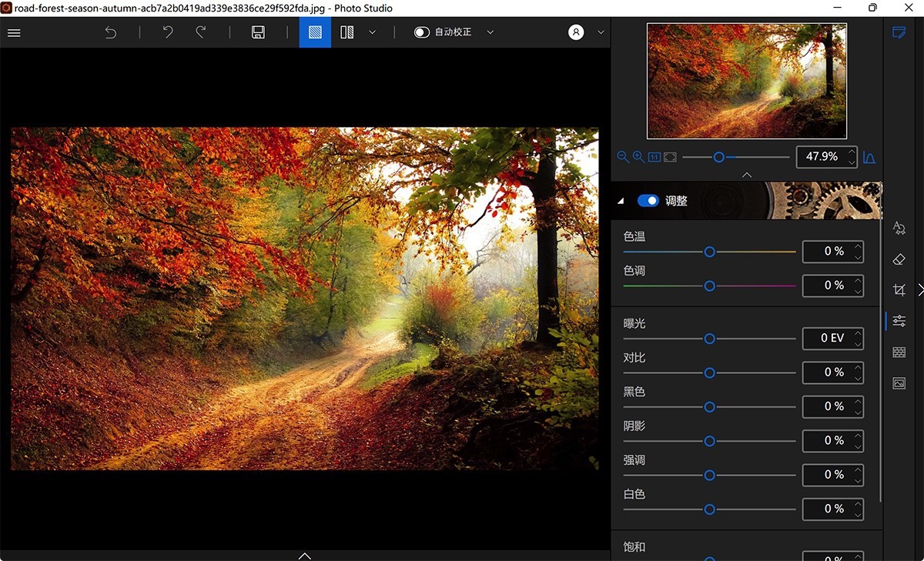Image resolution: width=924 pixels, height=561 pixels.
Task: Disable the 调整 panel toggle
Action: point(648,200)
